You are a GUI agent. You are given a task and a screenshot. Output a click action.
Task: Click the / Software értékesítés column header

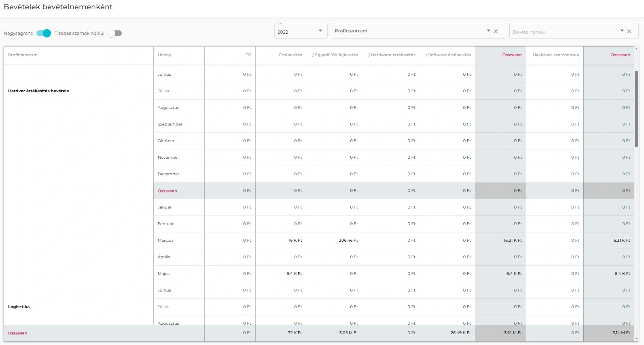point(448,55)
